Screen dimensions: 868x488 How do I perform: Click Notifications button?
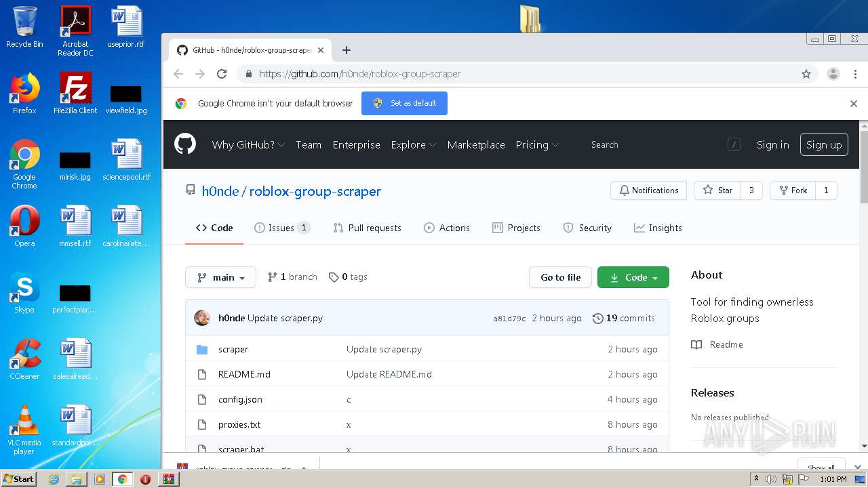coord(648,190)
